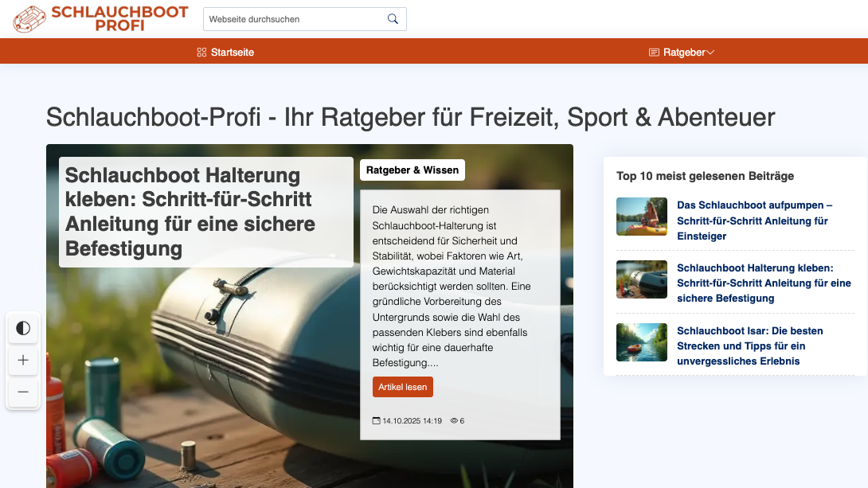Open the Schlauchboot aufpumpen article link
Screen dimensions: 868x488
(753, 221)
